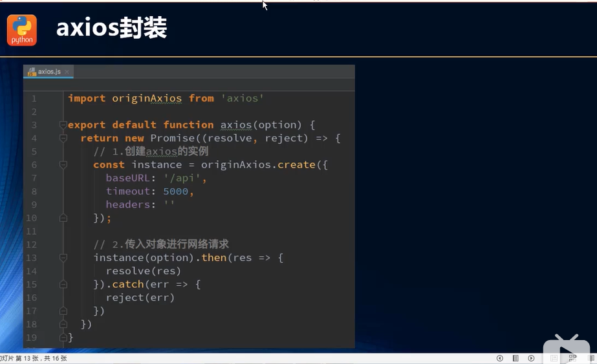
Task: Click 'catch' on line 15
Action: [x=128, y=284]
